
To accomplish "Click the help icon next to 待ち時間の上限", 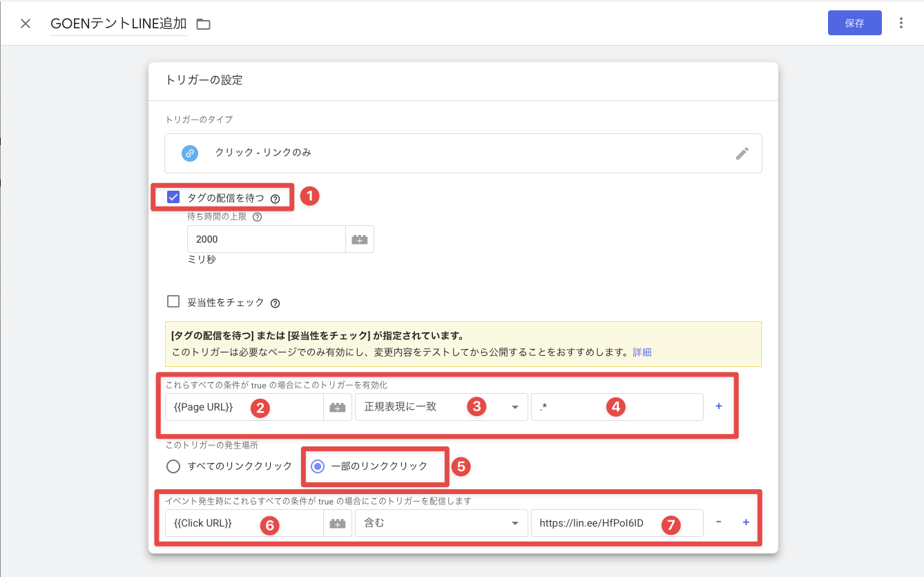I will (x=258, y=217).
